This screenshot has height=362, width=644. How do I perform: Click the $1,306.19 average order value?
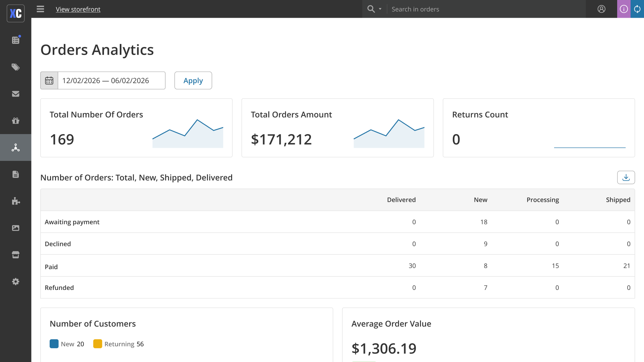click(384, 349)
